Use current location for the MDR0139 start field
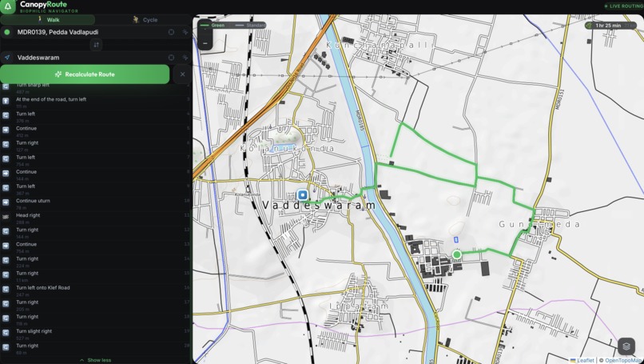The image size is (644, 364). click(x=171, y=32)
